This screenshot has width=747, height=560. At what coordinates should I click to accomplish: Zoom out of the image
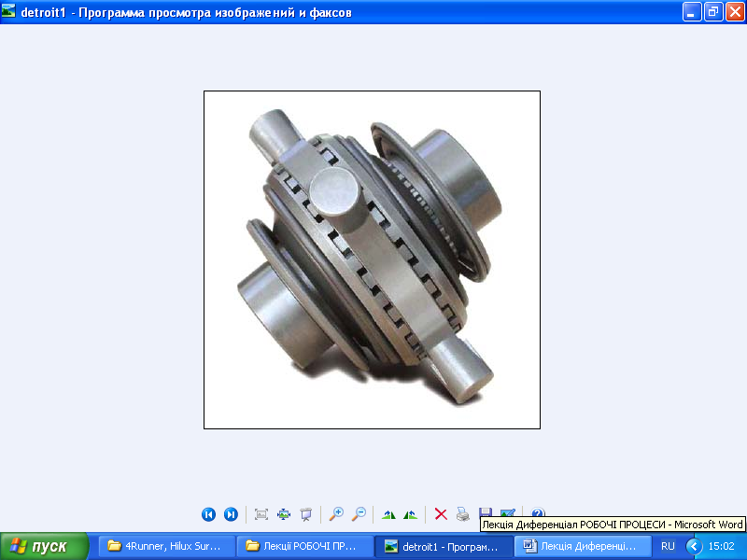[359, 514]
